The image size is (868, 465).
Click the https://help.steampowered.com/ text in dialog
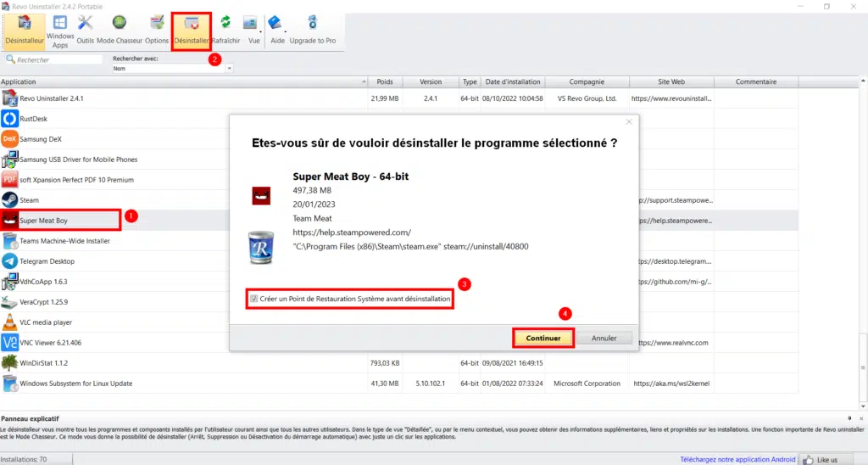click(x=352, y=232)
